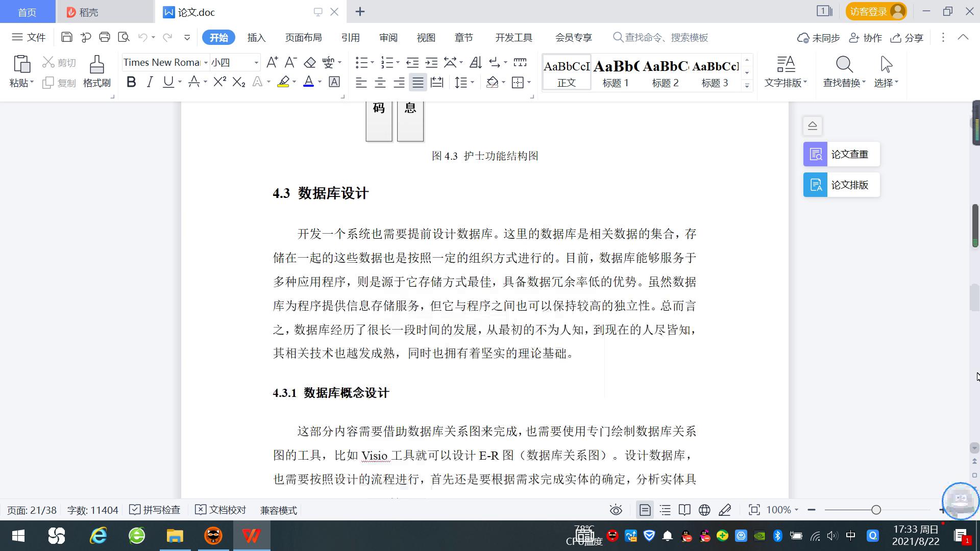The height and width of the screenshot is (551, 980).
Task: Select the format painter 格式刷 tool
Action: point(96,71)
